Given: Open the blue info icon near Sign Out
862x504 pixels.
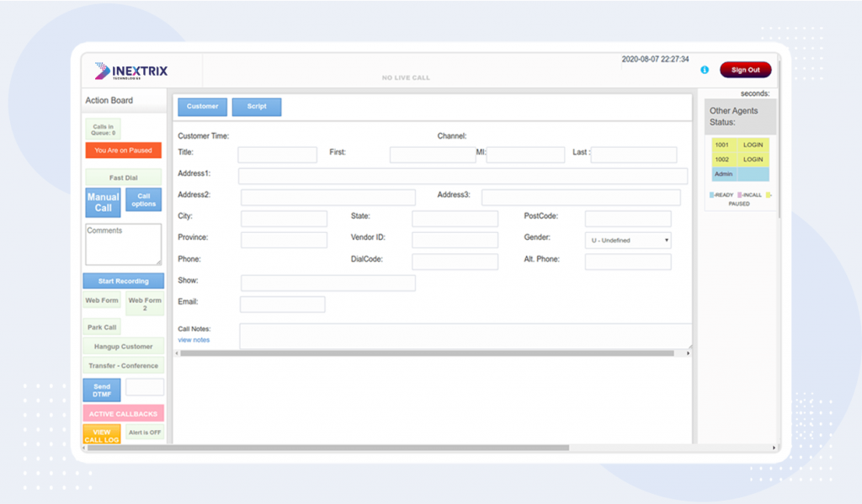Looking at the screenshot, I should [704, 71].
